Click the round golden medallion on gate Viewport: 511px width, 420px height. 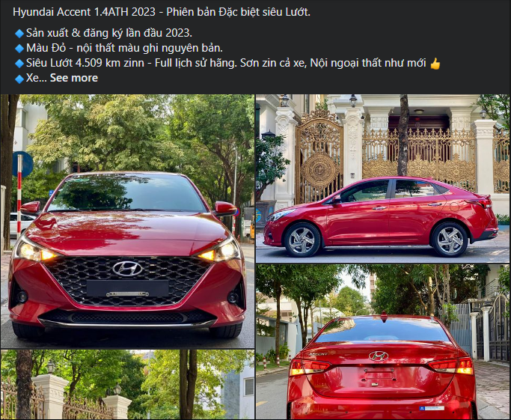click(319, 170)
